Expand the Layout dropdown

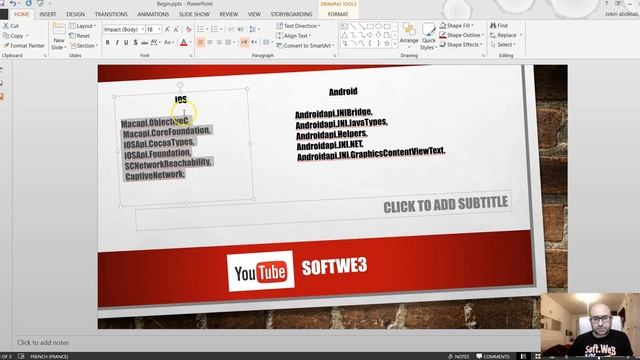click(82, 26)
